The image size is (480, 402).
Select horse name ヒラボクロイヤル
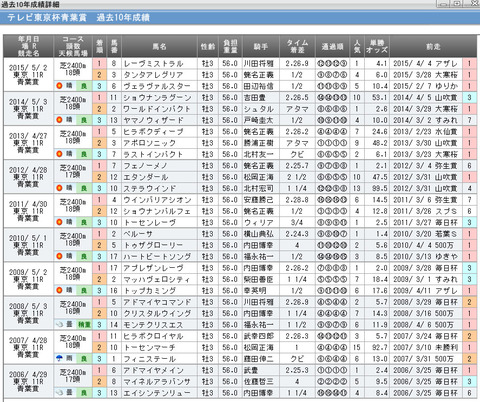click(x=153, y=336)
